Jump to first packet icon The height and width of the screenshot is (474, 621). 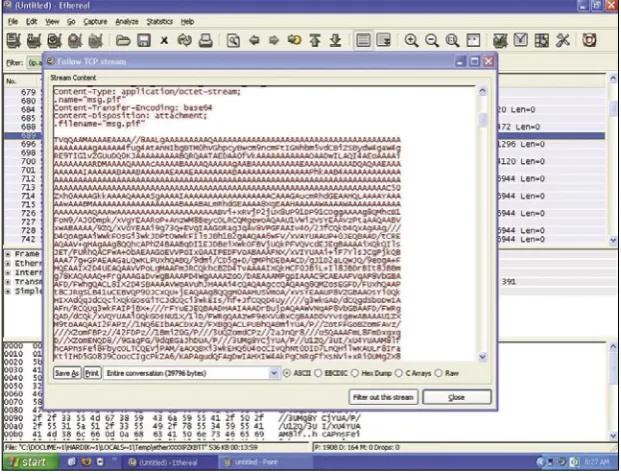[x=315, y=40]
